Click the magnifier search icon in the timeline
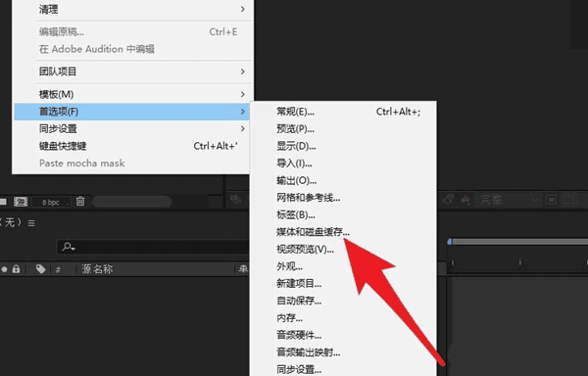This screenshot has width=588, height=376. click(69, 247)
